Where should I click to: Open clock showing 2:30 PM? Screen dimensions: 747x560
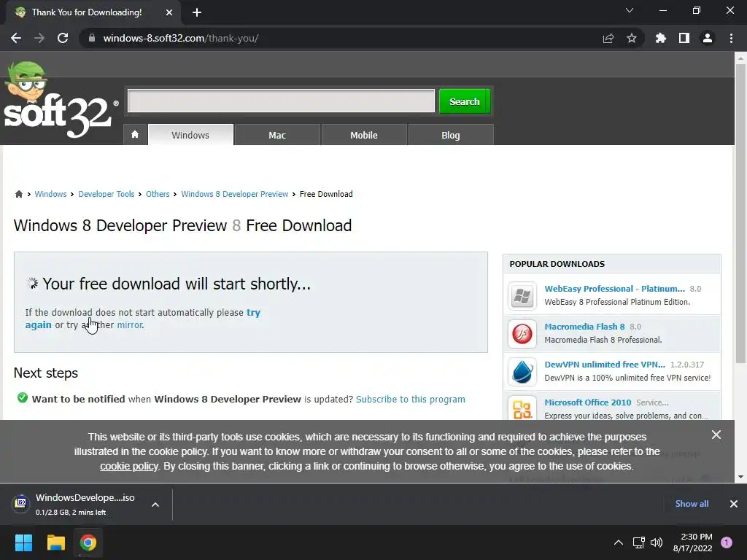(x=693, y=542)
